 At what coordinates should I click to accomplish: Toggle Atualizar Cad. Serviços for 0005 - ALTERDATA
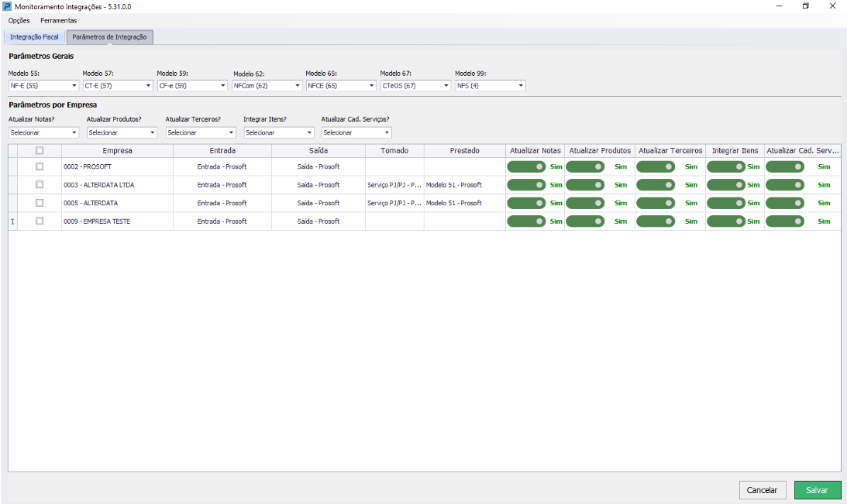pyautogui.click(x=784, y=203)
